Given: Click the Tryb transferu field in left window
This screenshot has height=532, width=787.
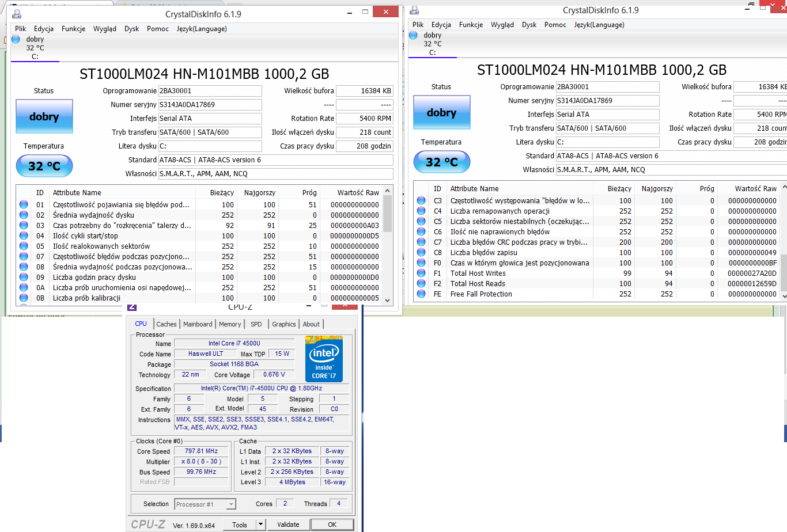Looking at the screenshot, I should (210, 132).
